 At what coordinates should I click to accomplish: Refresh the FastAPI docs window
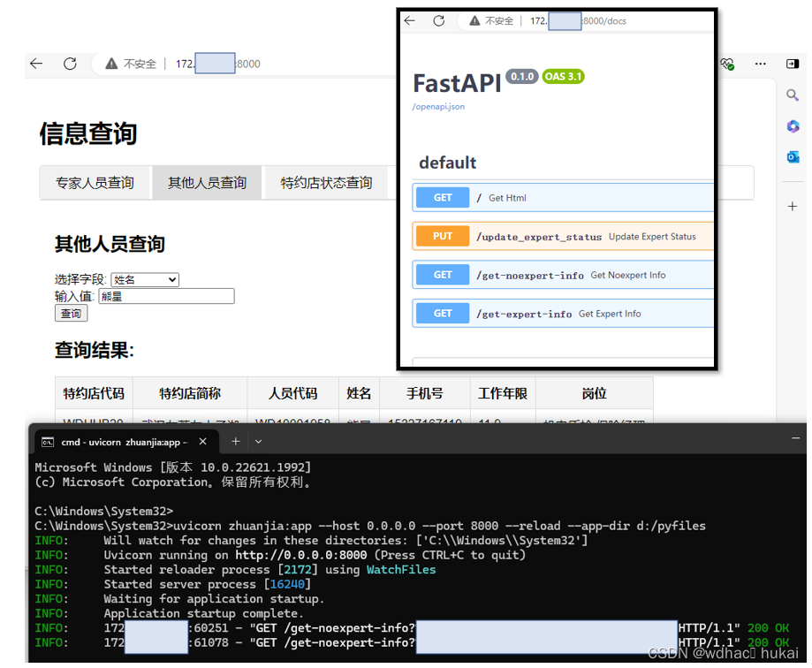coord(438,20)
